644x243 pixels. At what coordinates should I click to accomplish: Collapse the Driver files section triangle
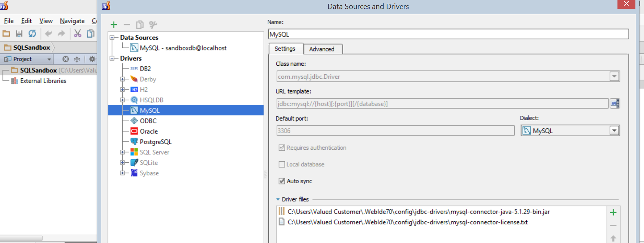coord(278,199)
